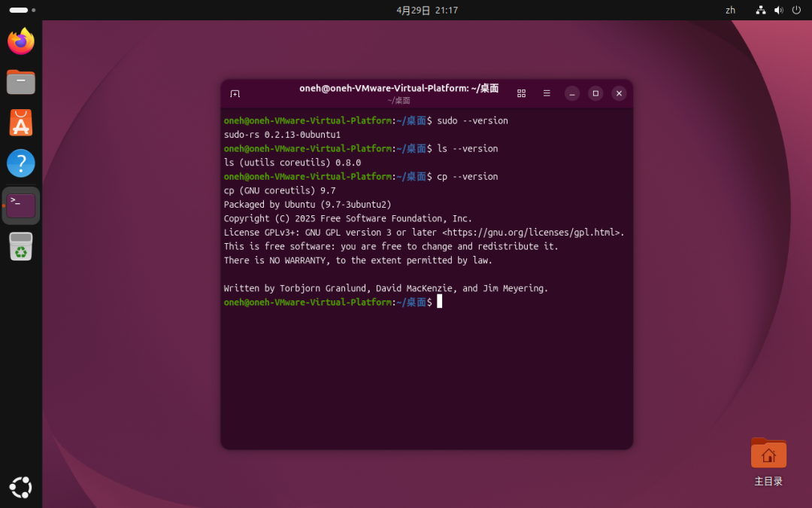Screen dimensions: 812x508
Task: Open the terminal hamburger menu
Action: coord(547,93)
